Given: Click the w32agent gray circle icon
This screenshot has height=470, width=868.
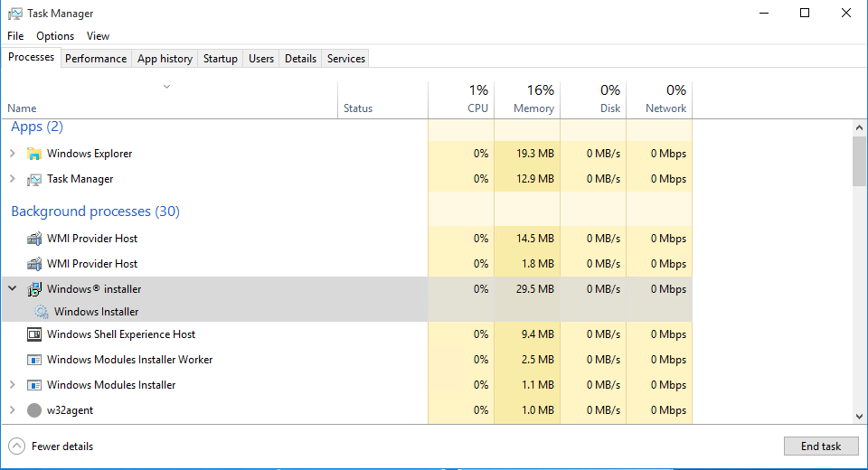Looking at the screenshot, I should [34, 410].
